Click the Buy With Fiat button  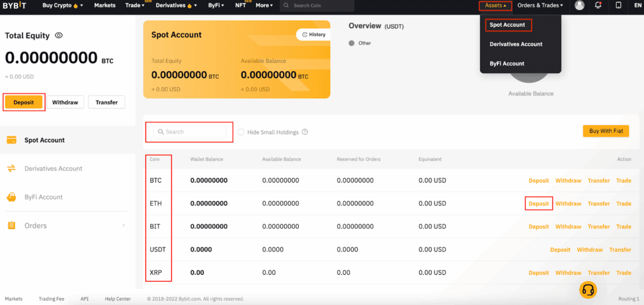(606, 131)
